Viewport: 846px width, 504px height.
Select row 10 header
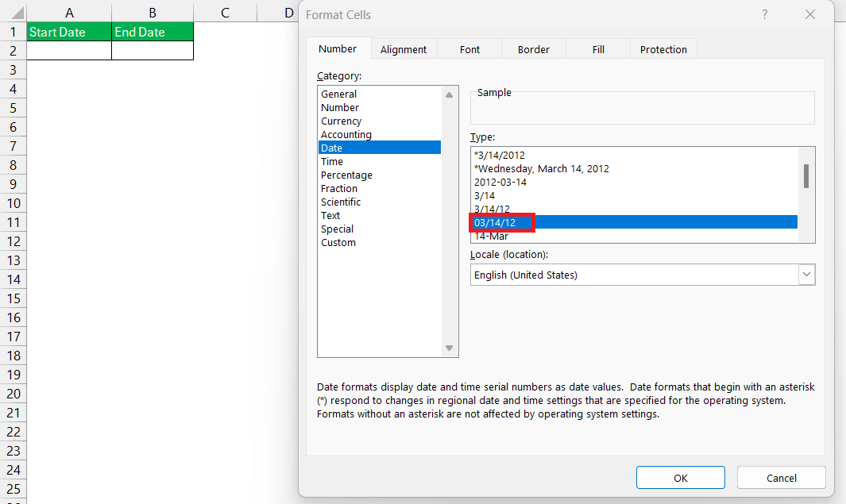coord(13,203)
